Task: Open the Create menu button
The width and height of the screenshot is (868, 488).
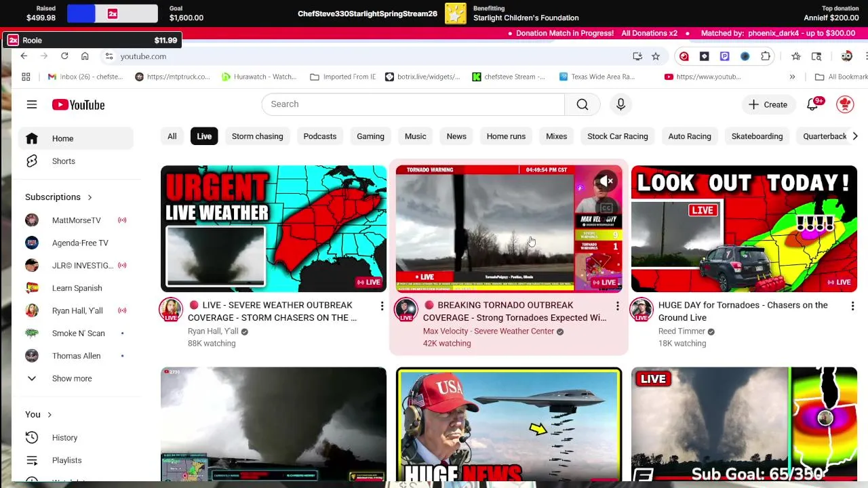Action: 768,104
